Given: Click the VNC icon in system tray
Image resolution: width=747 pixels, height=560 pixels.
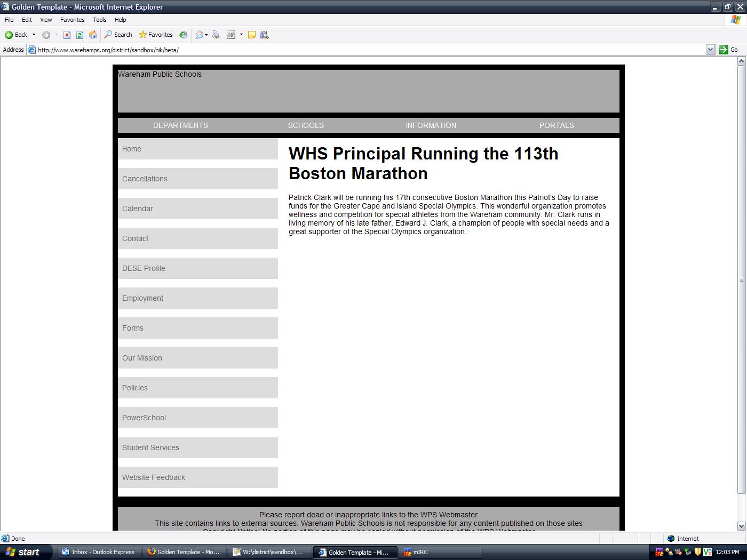Looking at the screenshot, I should [708, 552].
